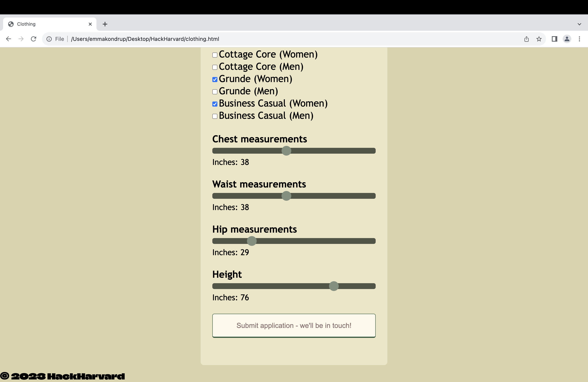Tick the Grunde (Men) checkbox

(x=215, y=92)
